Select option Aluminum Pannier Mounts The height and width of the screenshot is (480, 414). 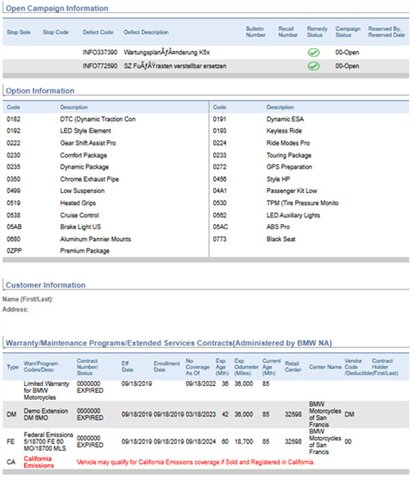pyautogui.click(x=95, y=239)
